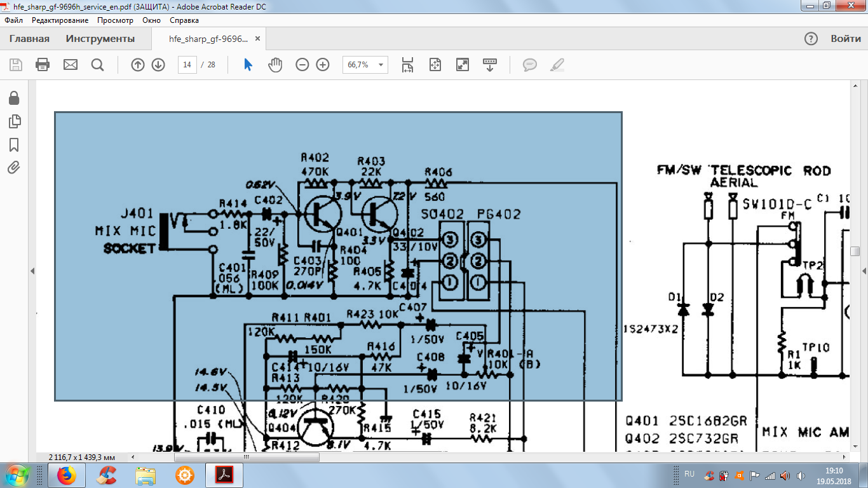Zoom in with the plus icon
Screen dimensions: 868x488
[x=323, y=65]
